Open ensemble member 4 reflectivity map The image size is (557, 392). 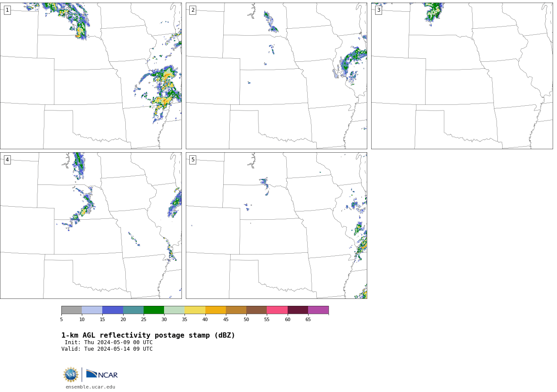pos(91,225)
